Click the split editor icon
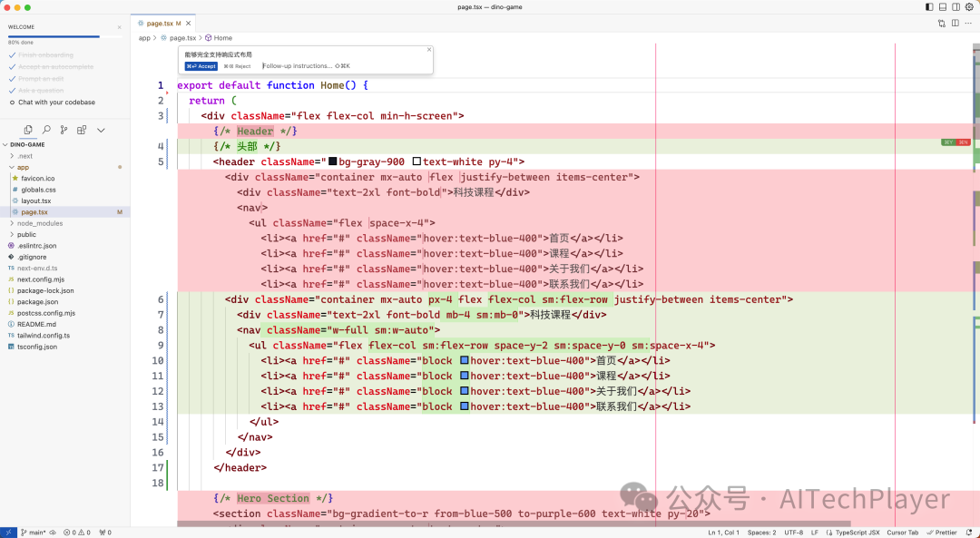Viewport: 980px width, 538px height. coord(955,23)
